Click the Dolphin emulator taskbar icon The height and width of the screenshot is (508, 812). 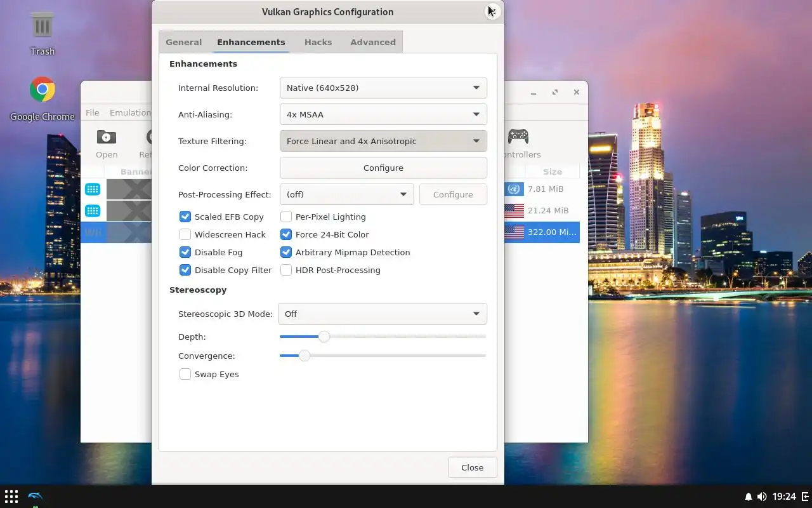(36, 497)
